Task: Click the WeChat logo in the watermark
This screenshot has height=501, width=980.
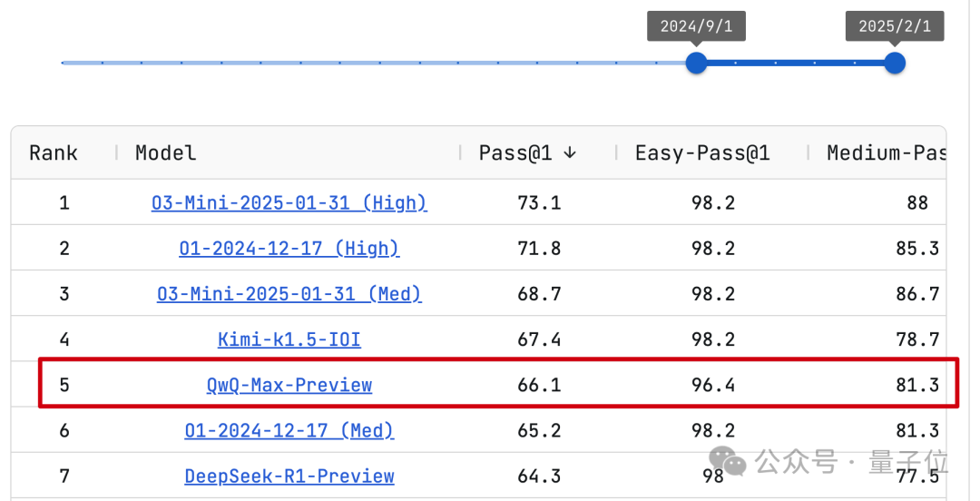Action: coord(728,462)
